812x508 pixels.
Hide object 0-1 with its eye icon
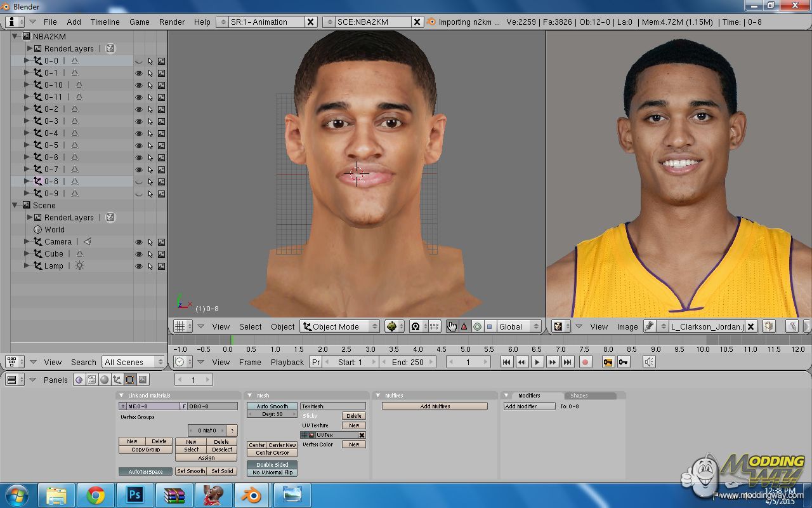click(x=139, y=73)
